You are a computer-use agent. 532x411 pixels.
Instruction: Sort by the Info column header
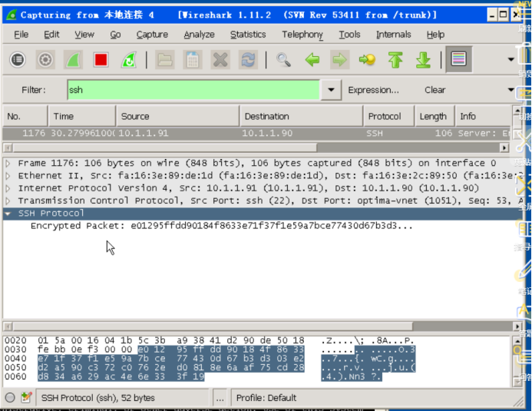(x=484, y=117)
